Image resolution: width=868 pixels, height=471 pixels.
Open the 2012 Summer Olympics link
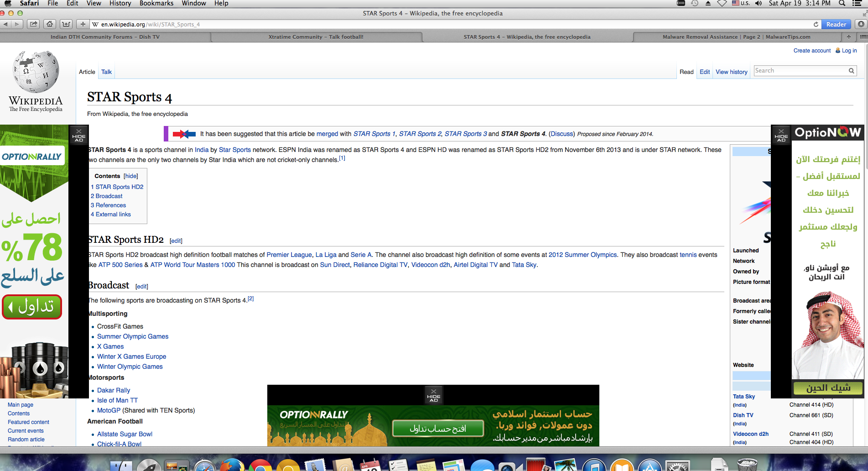[x=582, y=255]
